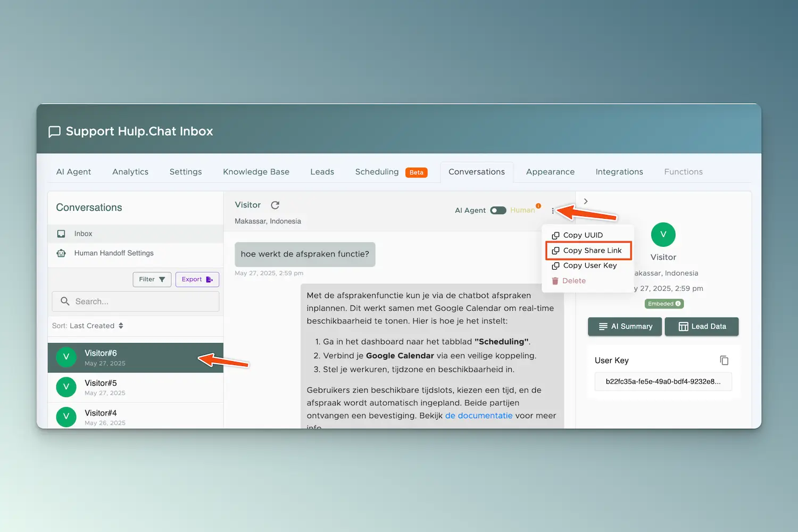Click the Embeded badge
The image size is (798, 532).
click(664, 304)
